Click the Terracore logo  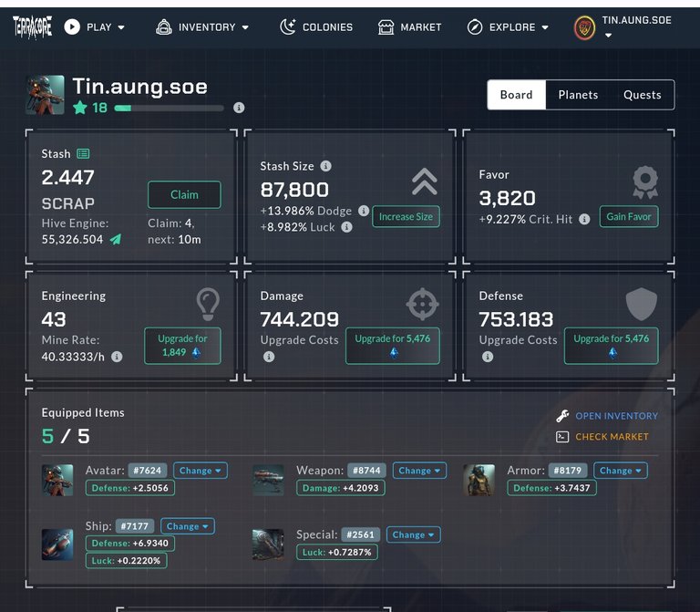(32, 26)
